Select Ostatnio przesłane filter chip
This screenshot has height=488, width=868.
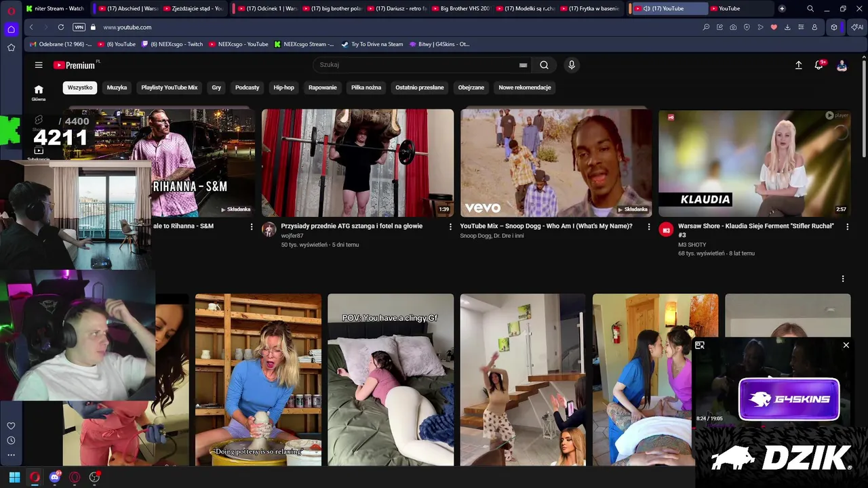(420, 87)
